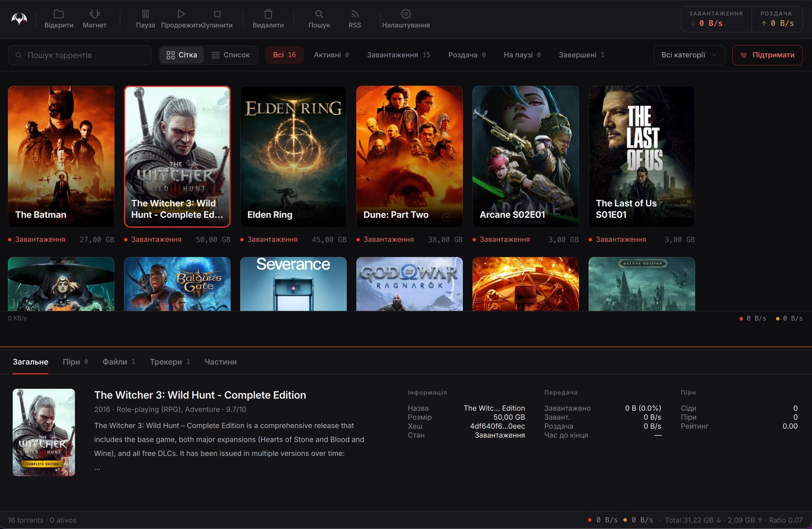Switch to Сітка grid view

[182, 55]
